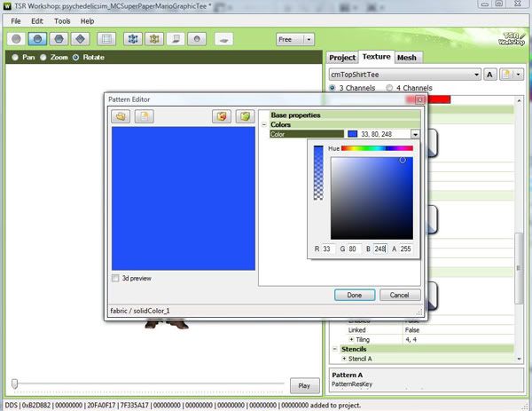Click texture panel scroll-up arrow
This screenshot has height=411, width=532.
pyautogui.click(x=519, y=100)
